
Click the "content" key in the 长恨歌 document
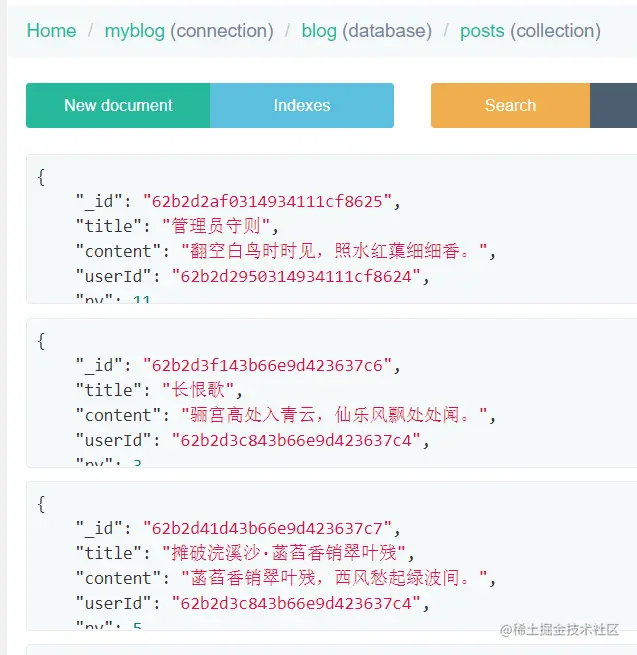click(118, 415)
